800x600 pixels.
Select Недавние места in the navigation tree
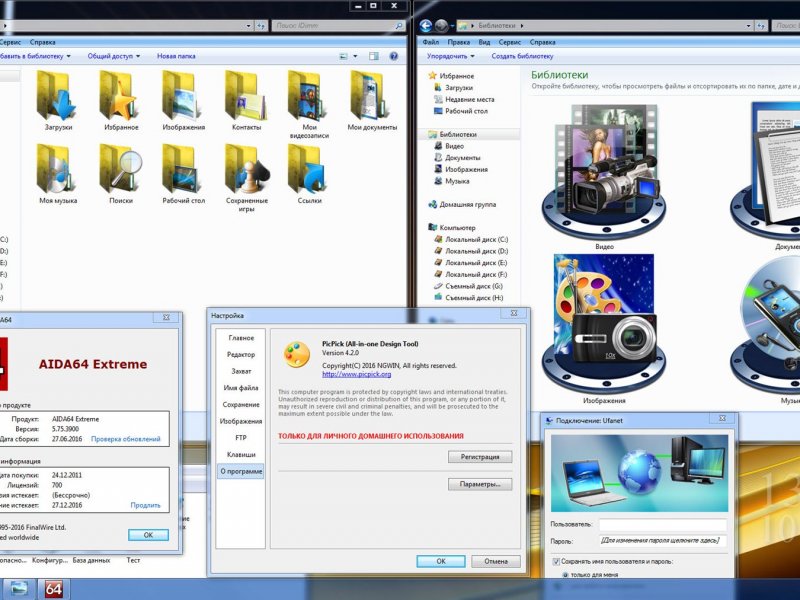pyautogui.click(x=464, y=99)
